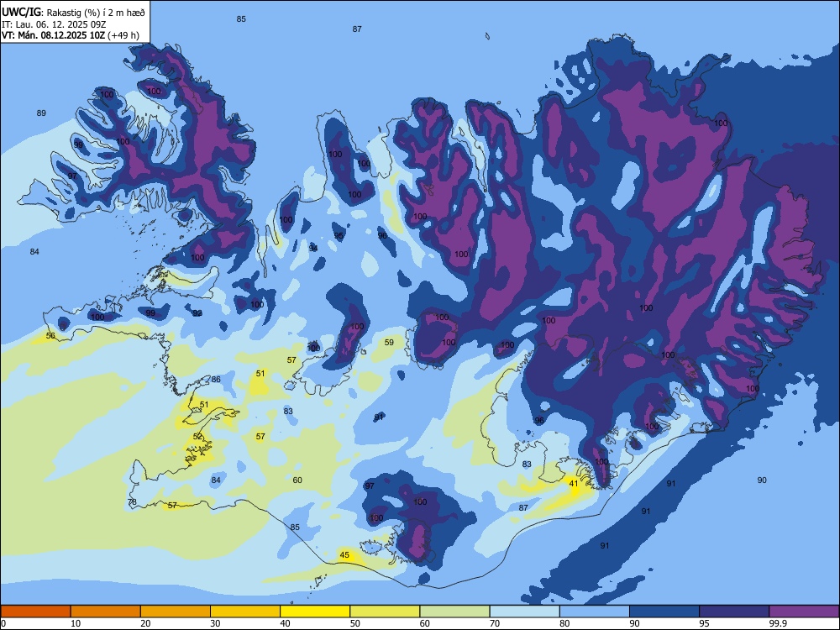Image resolution: width=840 pixels, height=630 pixels.
Task: Click the 'IT: Lau. 06. 12. 2025 09Z' line
Action: [53, 24]
